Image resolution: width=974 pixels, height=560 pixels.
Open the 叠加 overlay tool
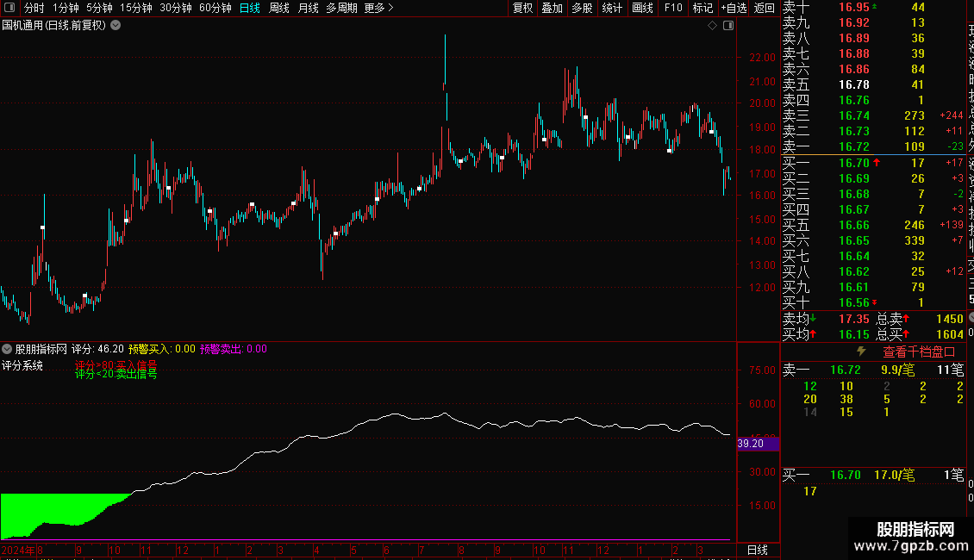(552, 8)
